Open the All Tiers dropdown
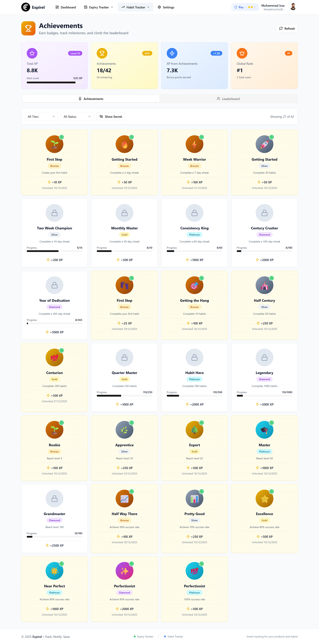 [41, 117]
